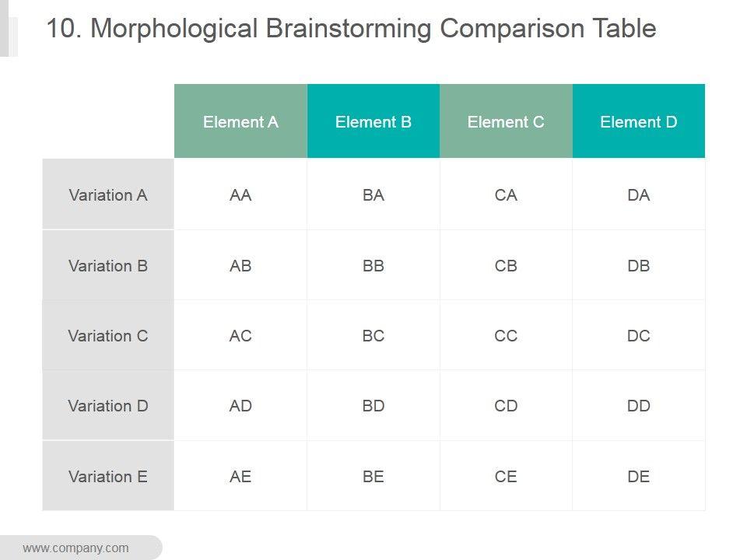This screenshot has width=747, height=560.
Task: Select the DA table cell
Action: pos(639,195)
